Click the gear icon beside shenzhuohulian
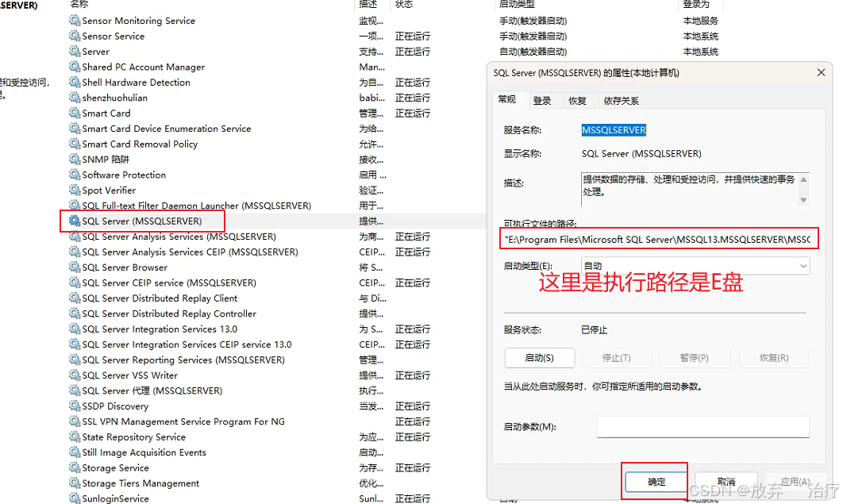This screenshot has width=843, height=504. (x=74, y=98)
